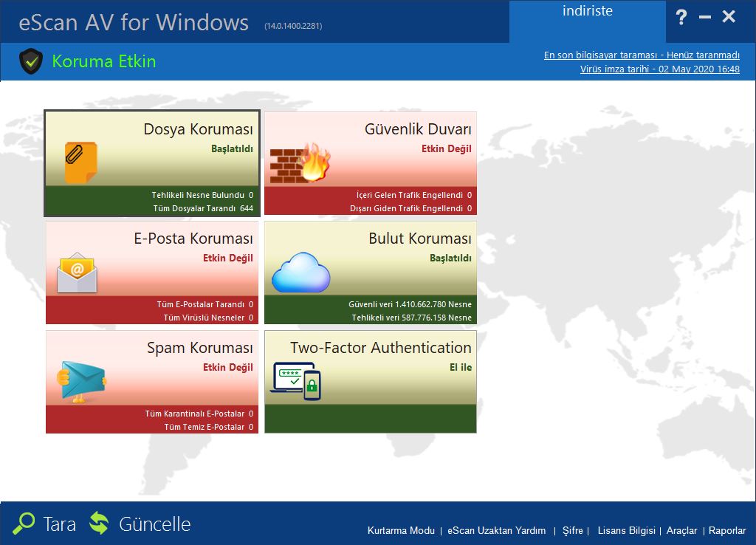Click the green shield protection status icon

[x=31, y=61]
